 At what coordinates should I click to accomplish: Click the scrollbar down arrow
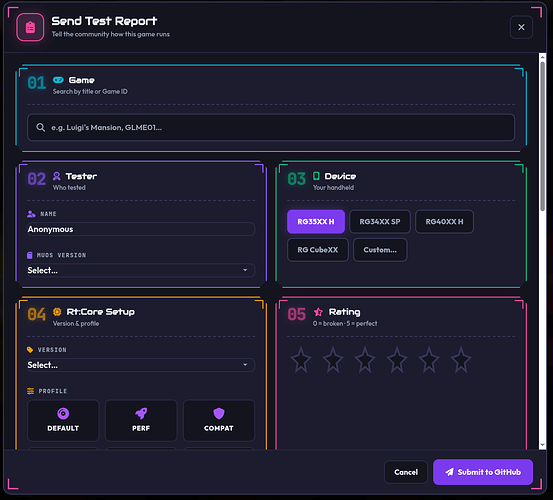click(x=542, y=445)
